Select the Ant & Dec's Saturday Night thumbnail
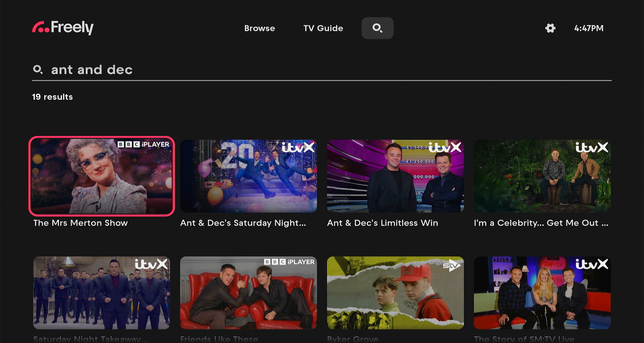 (248, 176)
